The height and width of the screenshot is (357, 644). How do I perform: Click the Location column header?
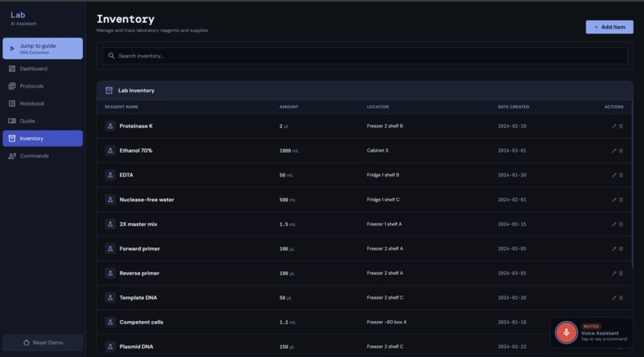pyautogui.click(x=378, y=107)
